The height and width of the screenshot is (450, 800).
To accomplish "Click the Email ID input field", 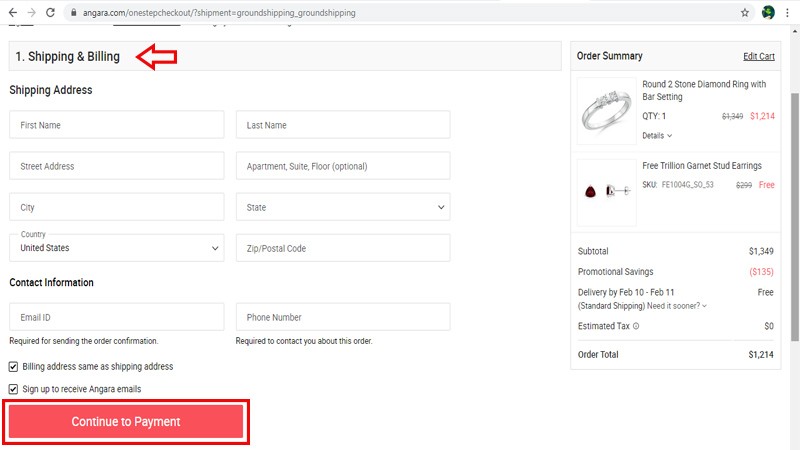I will pyautogui.click(x=116, y=317).
